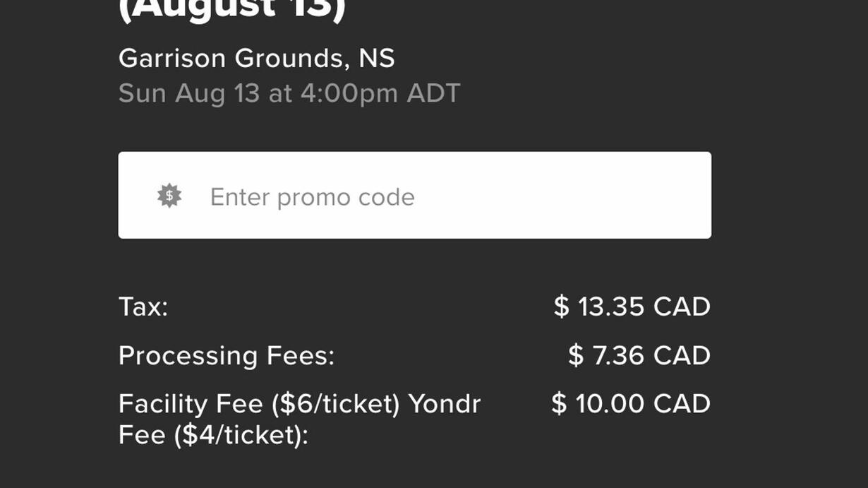The width and height of the screenshot is (868, 488).
Task: Click the CAD text in the Processing Fees row
Action: tap(682, 355)
